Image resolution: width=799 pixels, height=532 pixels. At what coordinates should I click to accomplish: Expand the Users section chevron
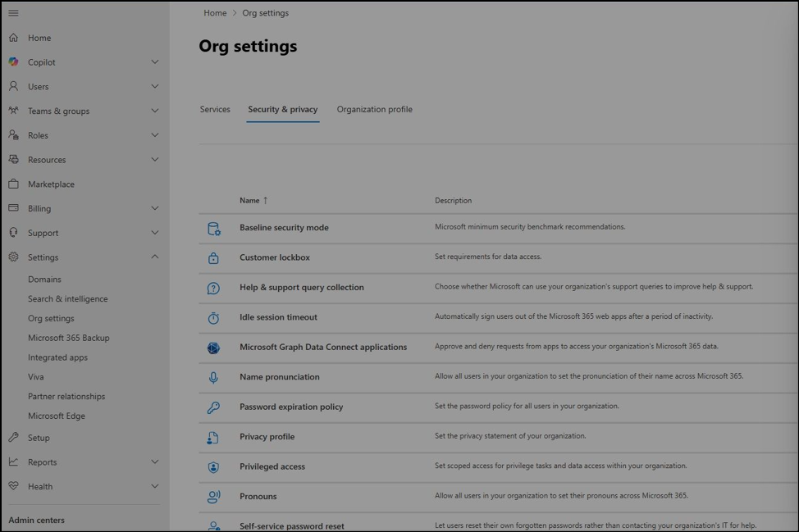[155, 87]
